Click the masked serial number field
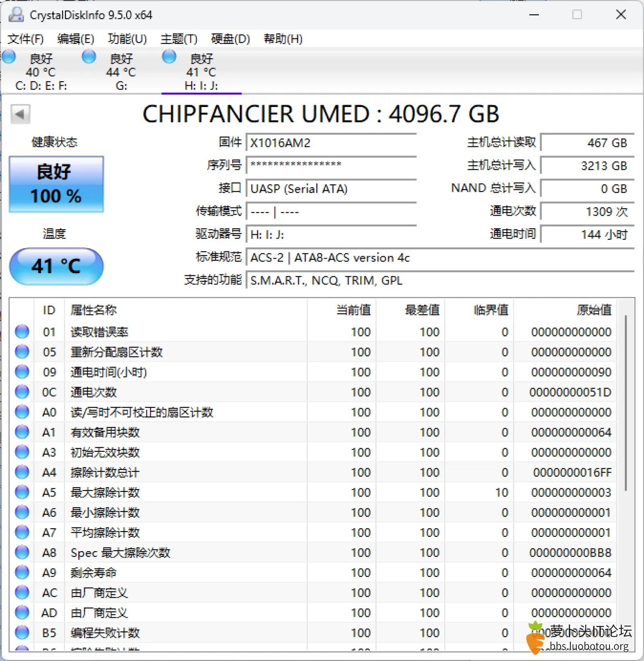Viewport: 644px width, 661px height. [331, 165]
